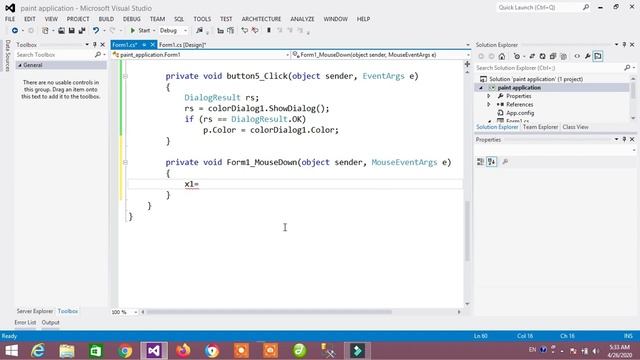Screen dimensions: 640x360
Task: Pin the Form1.cs tab
Action: pos(144,45)
